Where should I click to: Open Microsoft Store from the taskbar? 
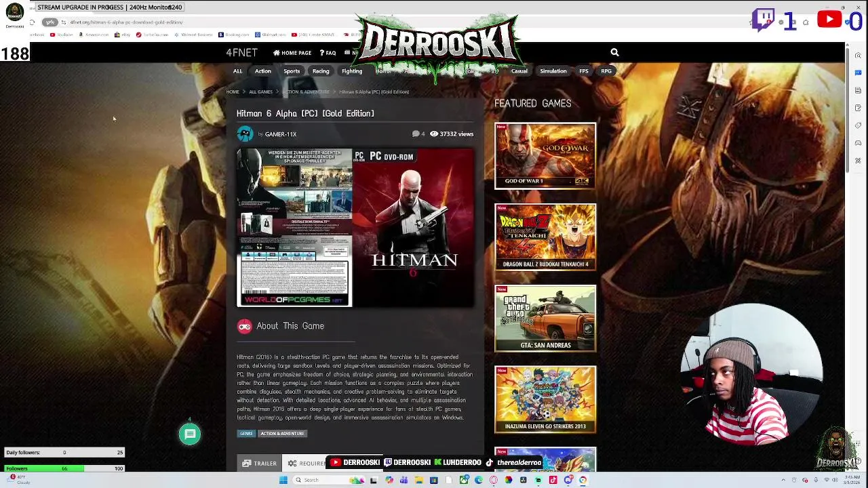click(x=434, y=480)
